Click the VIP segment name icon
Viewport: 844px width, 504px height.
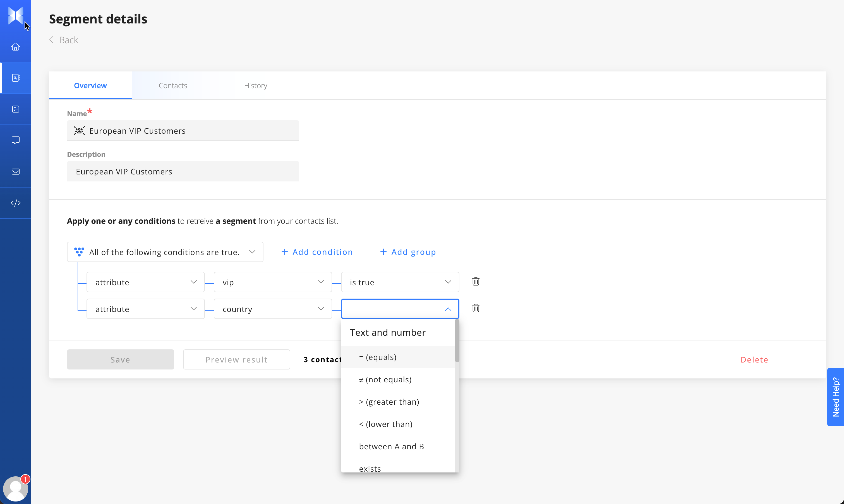point(80,131)
